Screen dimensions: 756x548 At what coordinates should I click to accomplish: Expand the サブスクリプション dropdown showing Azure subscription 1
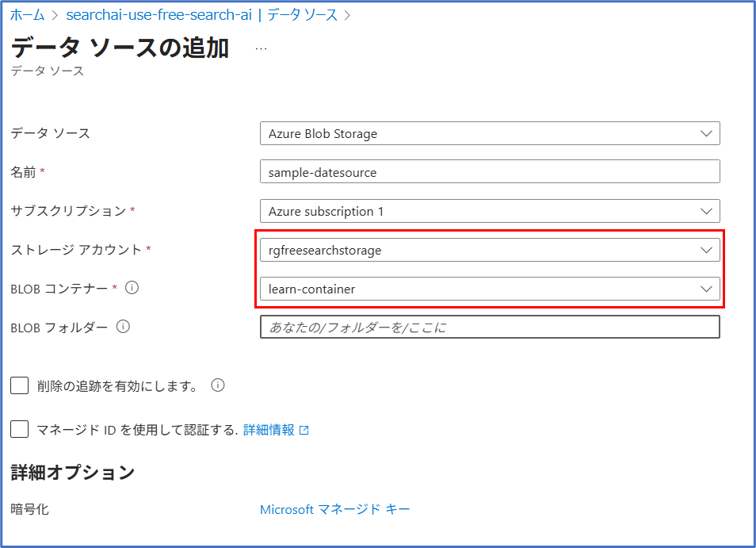(489, 211)
